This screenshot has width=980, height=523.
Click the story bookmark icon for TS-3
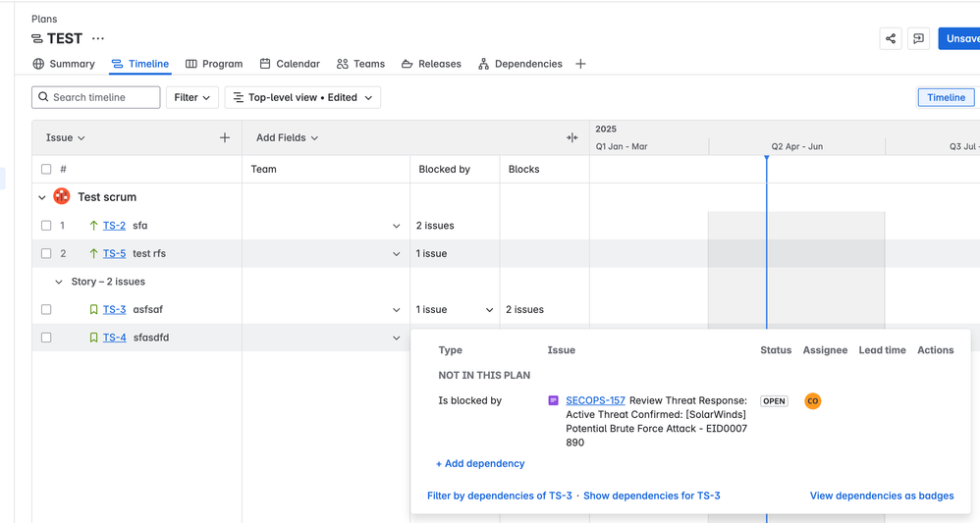(93, 309)
